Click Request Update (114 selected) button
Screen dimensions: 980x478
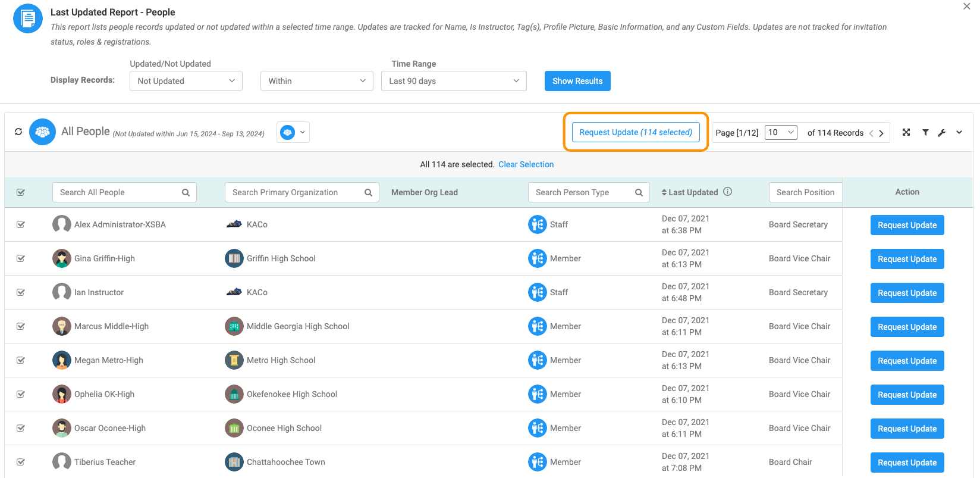[x=636, y=132]
